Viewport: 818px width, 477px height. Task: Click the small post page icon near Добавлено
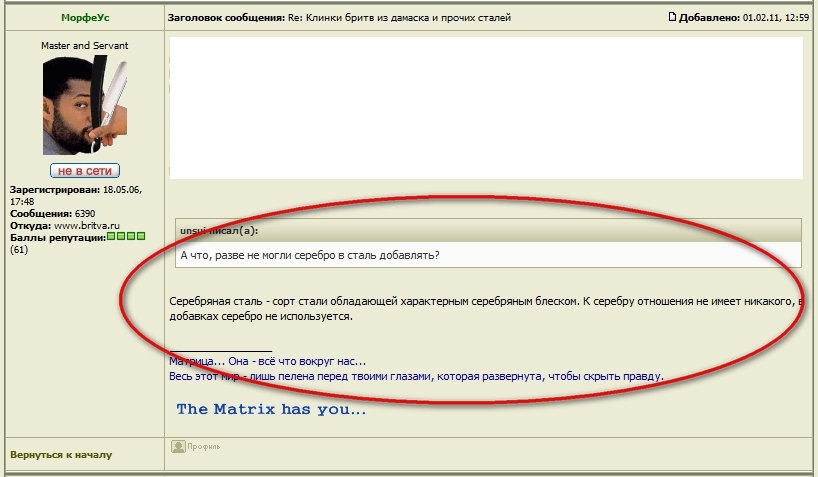[x=672, y=17]
